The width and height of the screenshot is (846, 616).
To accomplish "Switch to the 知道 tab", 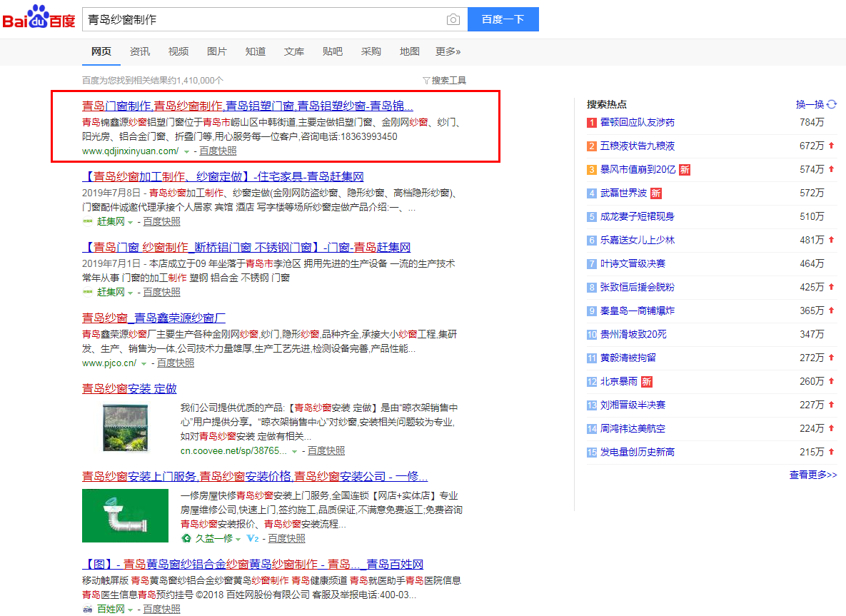I will pos(256,51).
